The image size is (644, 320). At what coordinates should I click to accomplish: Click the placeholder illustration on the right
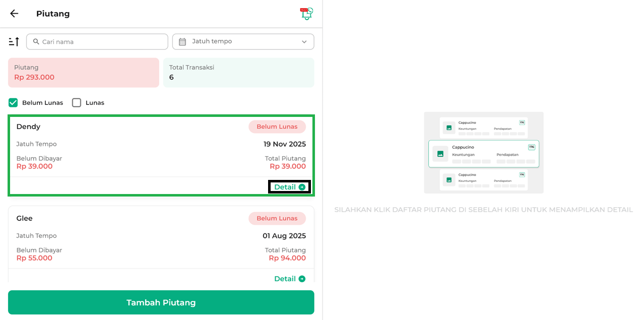tap(483, 153)
